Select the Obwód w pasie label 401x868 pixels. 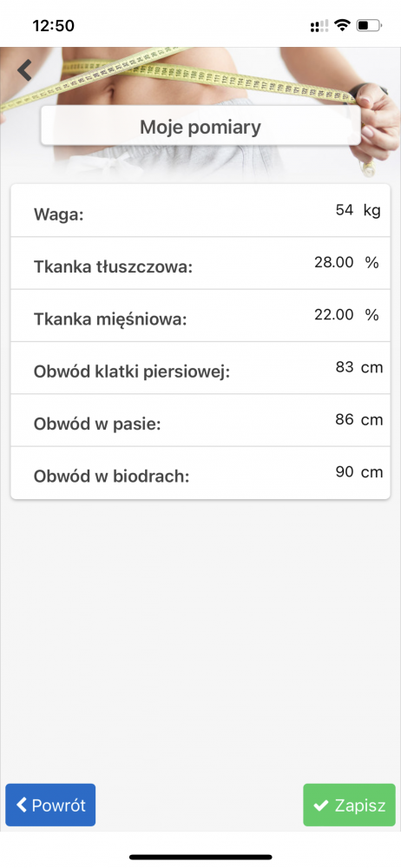97,424
